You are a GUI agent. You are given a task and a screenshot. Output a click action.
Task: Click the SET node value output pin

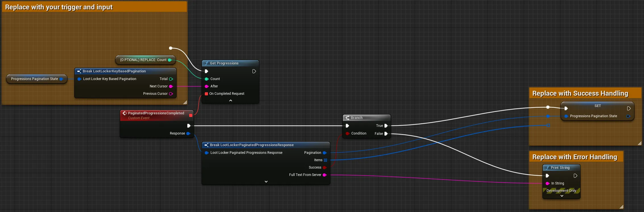click(x=628, y=116)
